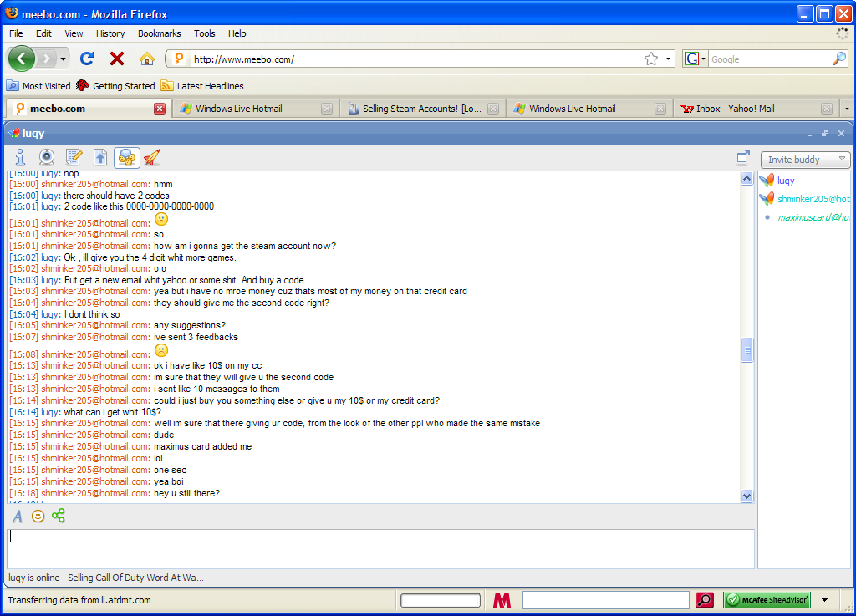Viewport: 856px width, 616px height.
Task: Click the chat scrollbar thumb
Action: click(x=746, y=349)
